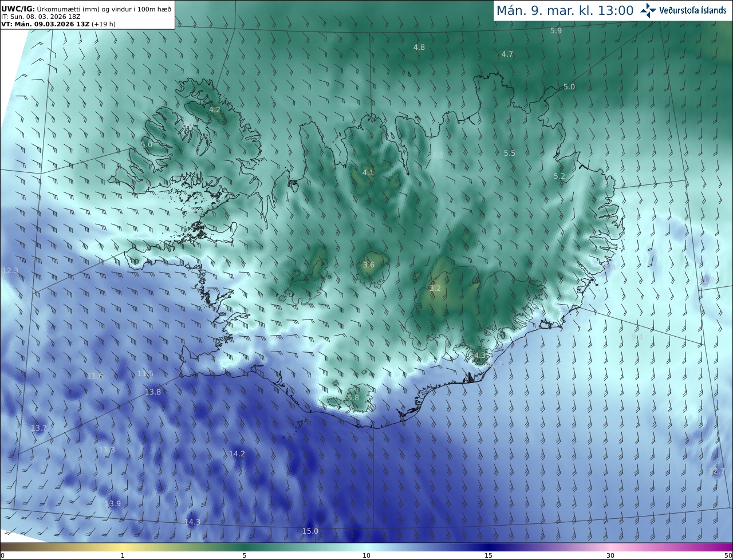
Task: Click the 3.6 value on the central glacier
Action: point(369,265)
